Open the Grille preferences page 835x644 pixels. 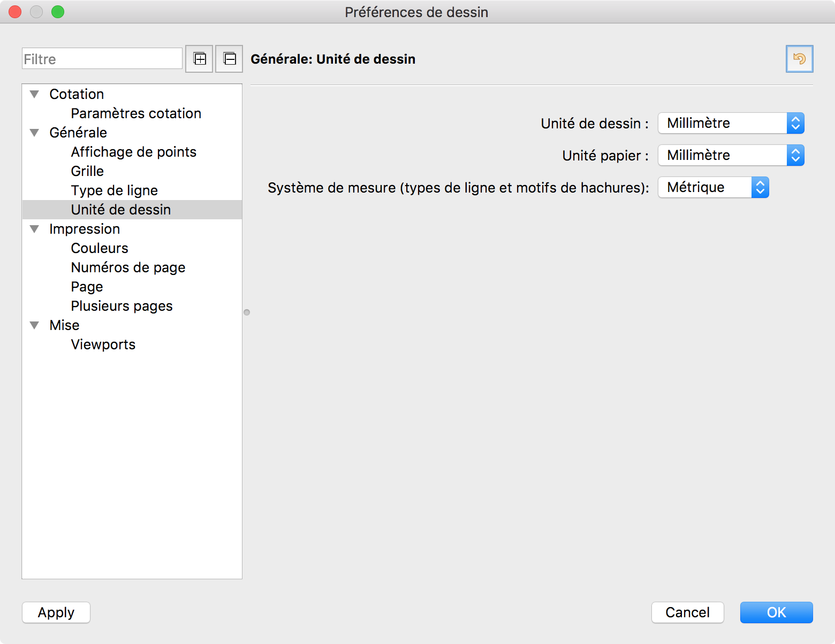tap(87, 171)
